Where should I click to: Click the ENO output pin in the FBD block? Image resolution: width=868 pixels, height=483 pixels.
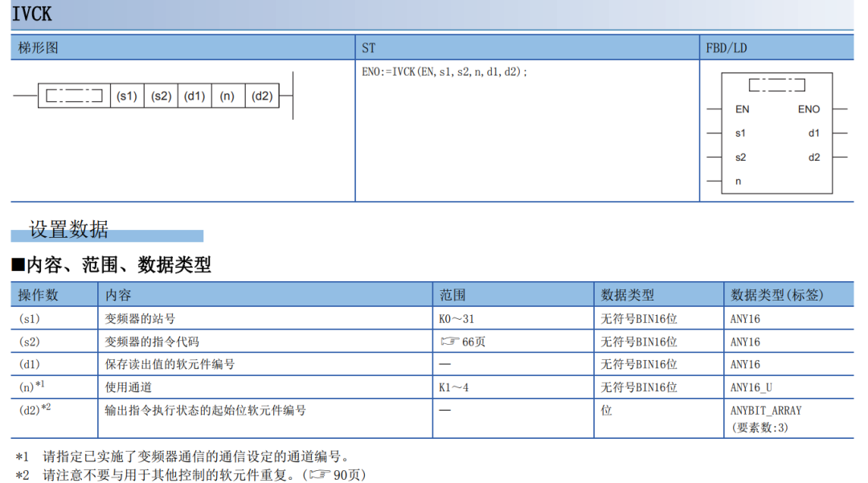point(809,109)
